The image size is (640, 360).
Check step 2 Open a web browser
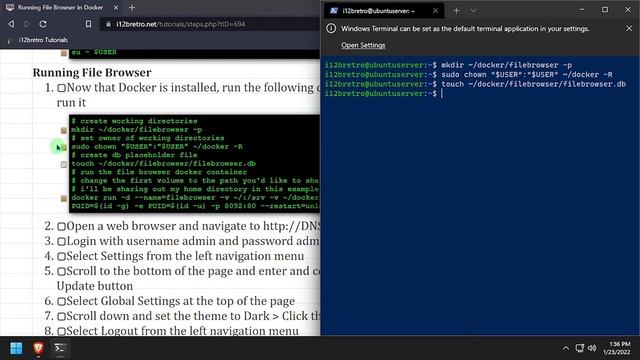[x=61, y=226]
